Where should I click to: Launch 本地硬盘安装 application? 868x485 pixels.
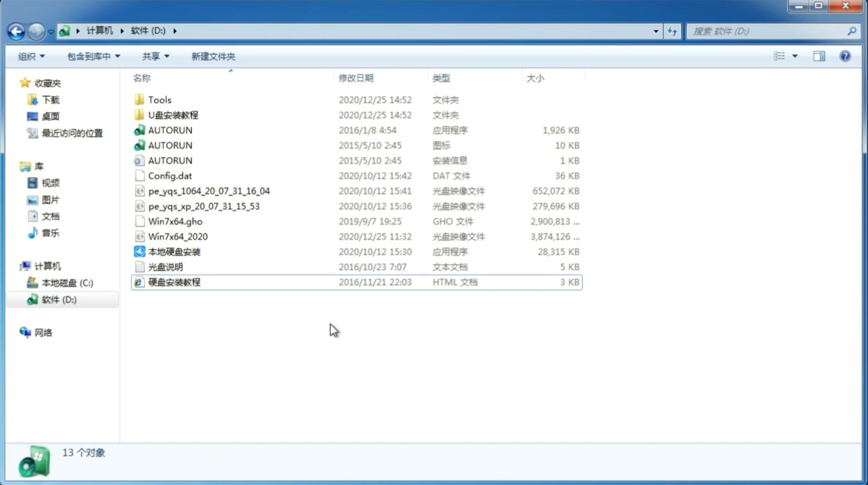174,251
